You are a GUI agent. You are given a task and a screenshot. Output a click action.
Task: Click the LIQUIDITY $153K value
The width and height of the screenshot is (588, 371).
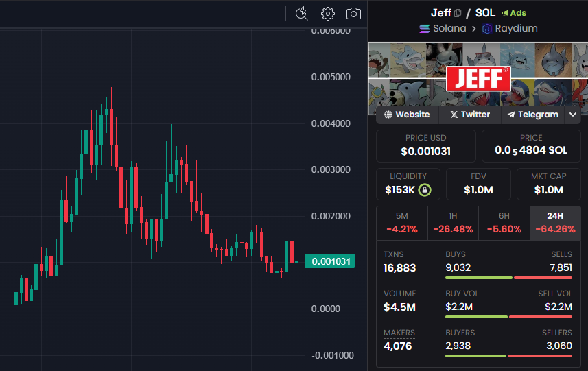(x=400, y=190)
